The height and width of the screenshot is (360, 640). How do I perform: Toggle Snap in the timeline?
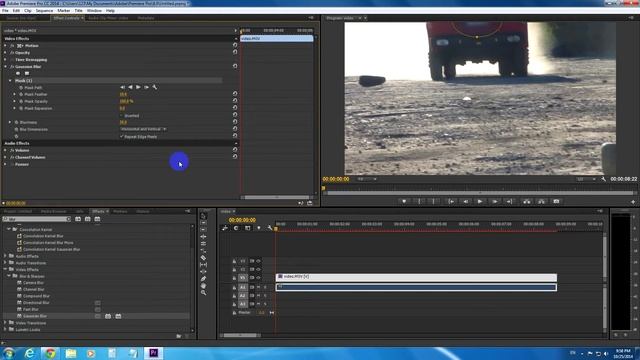click(236, 228)
